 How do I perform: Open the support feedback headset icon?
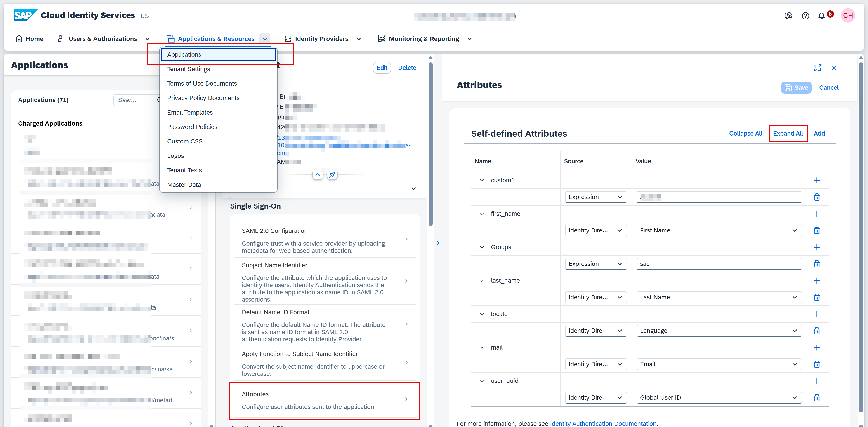click(788, 16)
